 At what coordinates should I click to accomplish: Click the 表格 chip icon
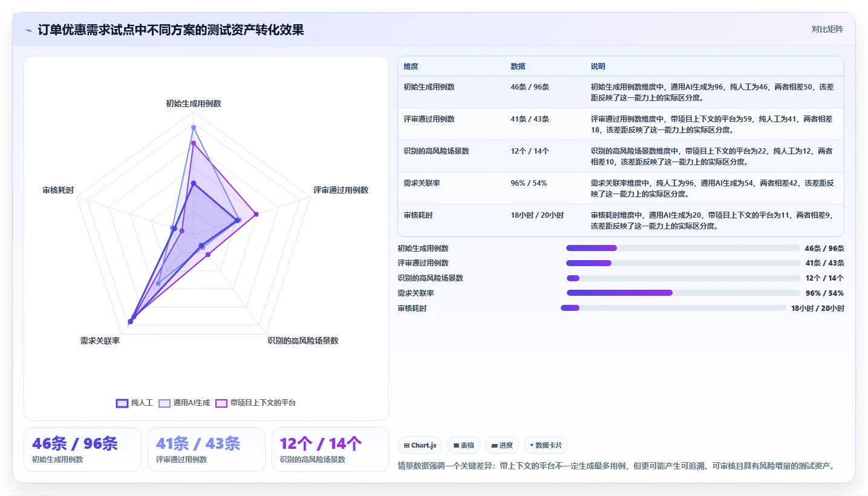point(456,445)
